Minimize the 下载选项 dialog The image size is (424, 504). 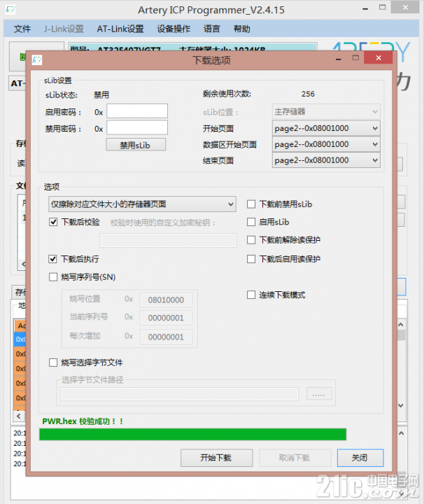(338, 59)
